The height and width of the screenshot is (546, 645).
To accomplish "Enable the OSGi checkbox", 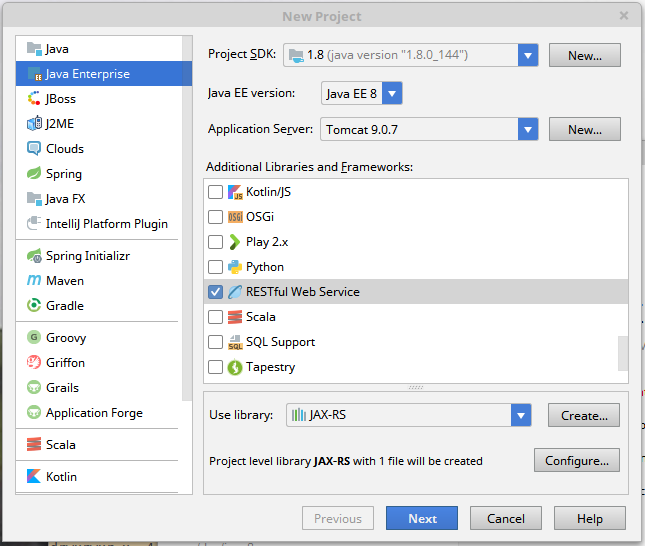I will (216, 217).
